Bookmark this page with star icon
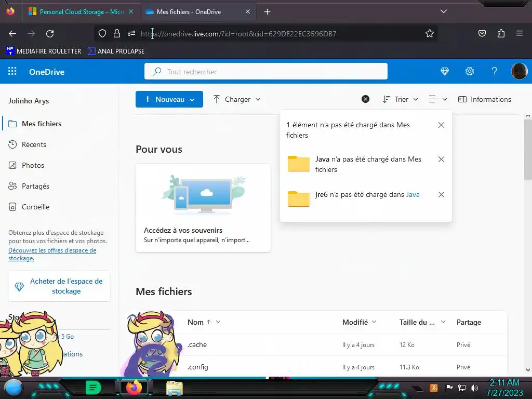Viewport: 532px width, 399px height. pyautogui.click(x=430, y=33)
